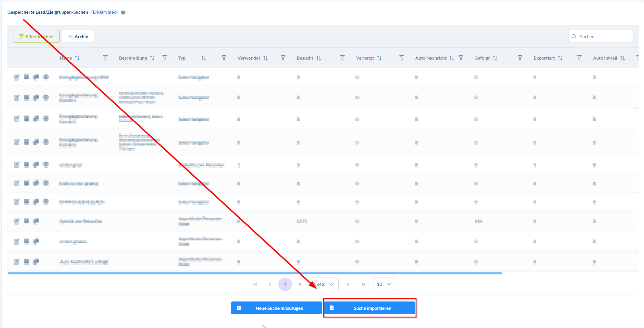Open the Erklärvideo link
Image resolution: width=644 pixels, height=328 pixels.
point(105,12)
